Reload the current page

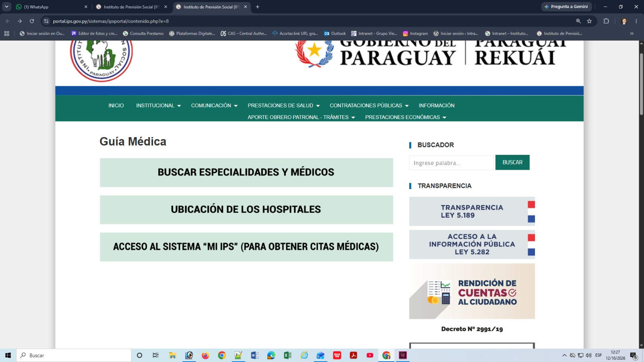[x=32, y=21]
